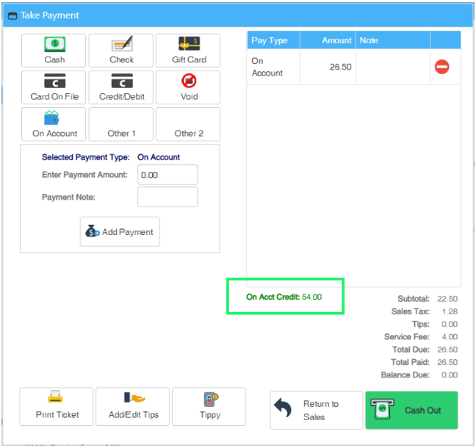The height and width of the screenshot is (448, 476).
Task: Click the Amount column header
Action: tap(328, 40)
